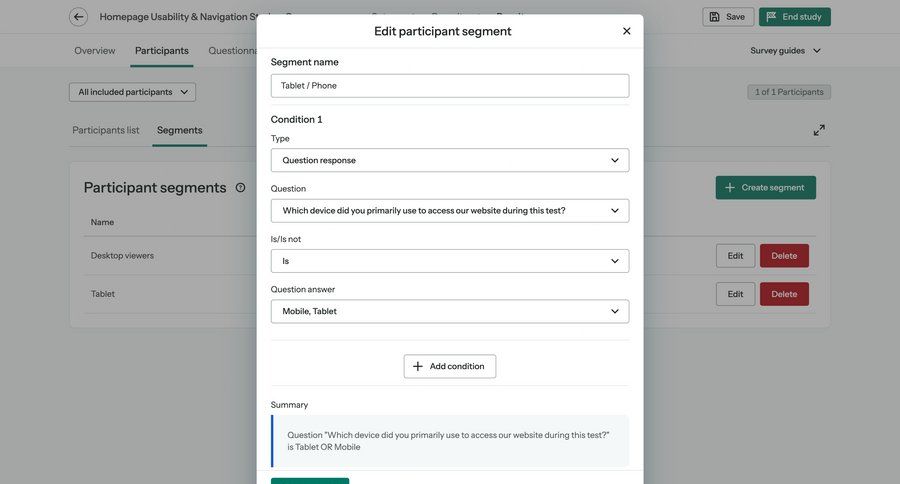The width and height of the screenshot is (900, 484).
Task: Click the Save button
Action: (x=728, y=17)
